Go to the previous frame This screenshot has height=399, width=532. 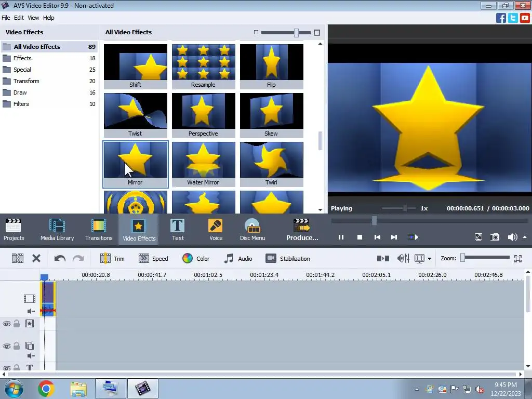tap(377, 237)
